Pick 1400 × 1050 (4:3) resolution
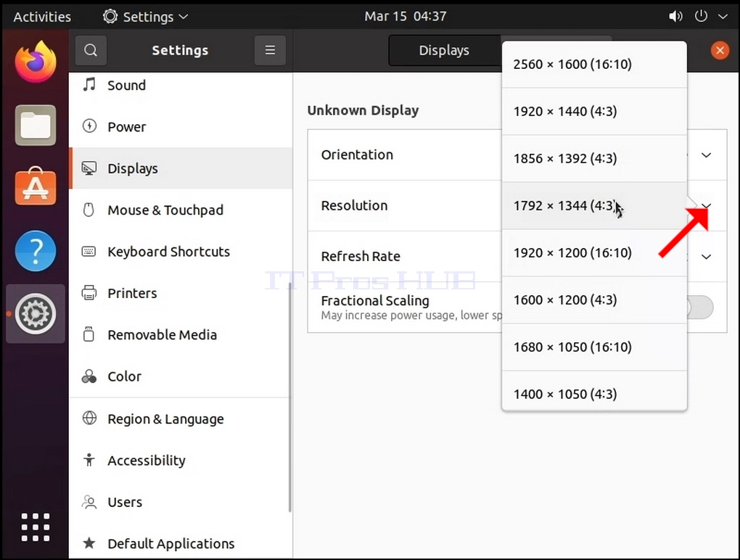The image size is (740, 560). pos(594,392)
